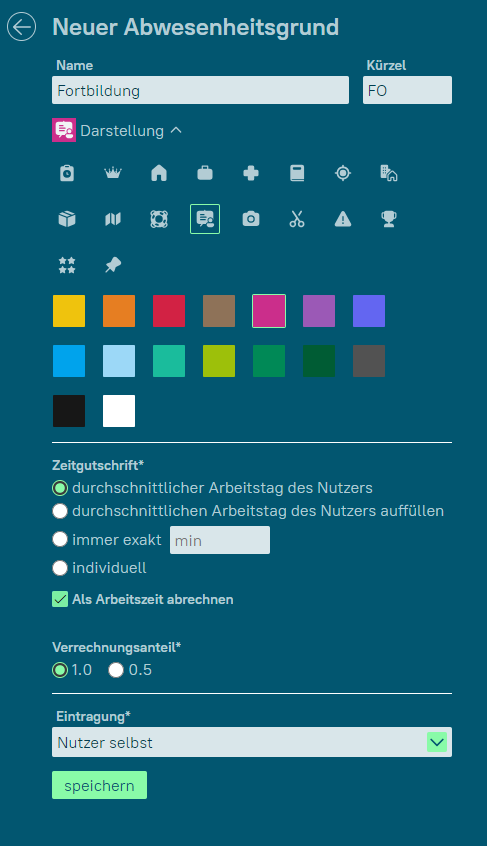Set Verrechnungsanteil to 0.5
This screenshot has width=487, height=846.
pyautogui.click(x=116, y=670)
